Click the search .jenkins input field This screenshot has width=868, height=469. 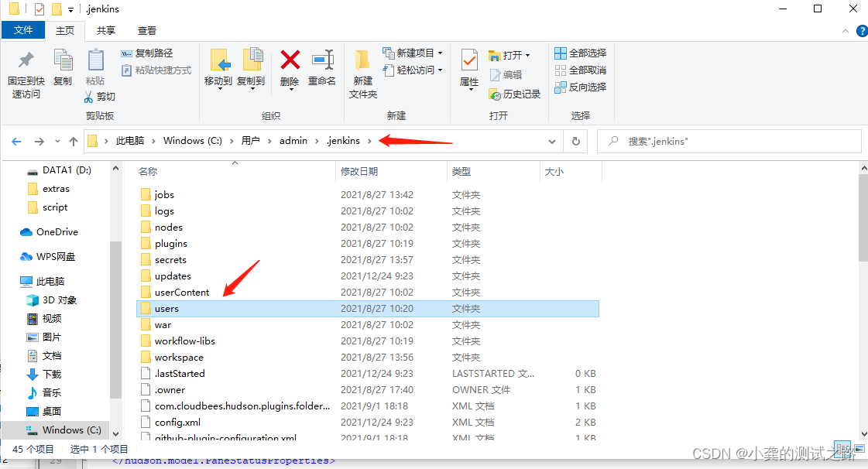click(729, 141)
